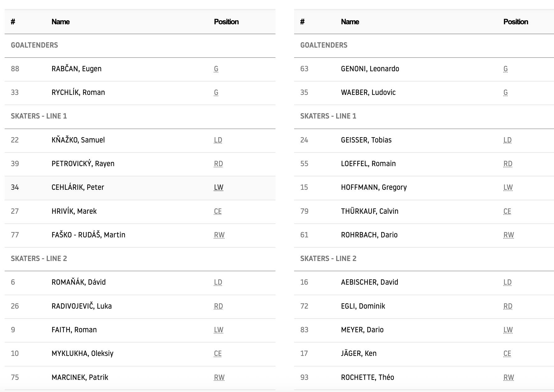
Task: Click the G position next to WAEBER, Ludovic
Action: pyautogui.click(x=505, y=92)
